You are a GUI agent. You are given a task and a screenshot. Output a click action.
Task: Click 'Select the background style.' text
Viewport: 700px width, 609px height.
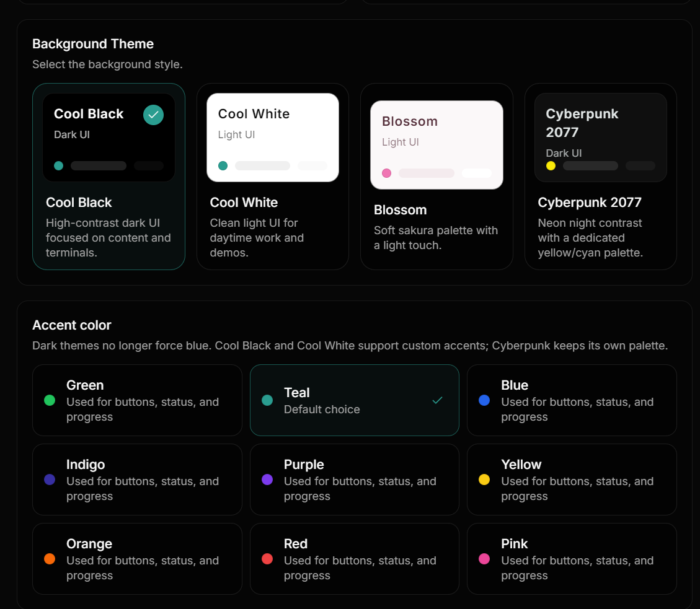click(x=107, y=64)
